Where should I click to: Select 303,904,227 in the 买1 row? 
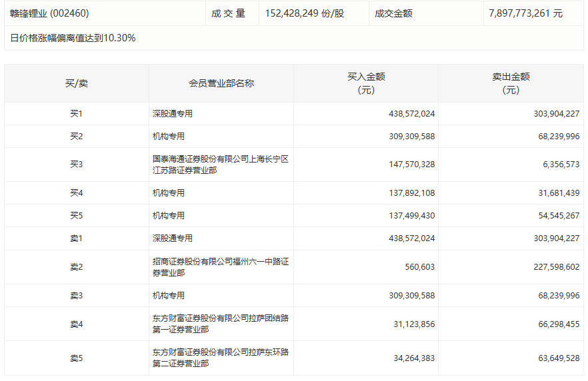click(x=557, y=113)
